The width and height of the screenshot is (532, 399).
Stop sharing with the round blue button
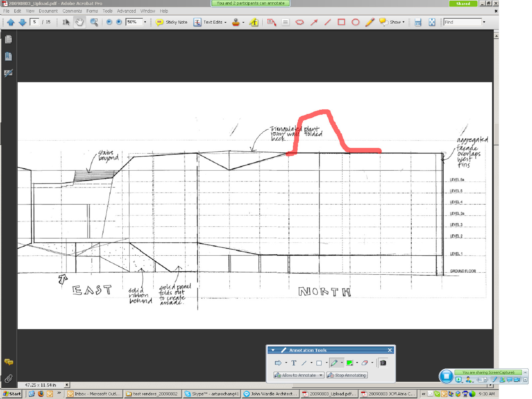pyautogui.click(x=446, y=376)
